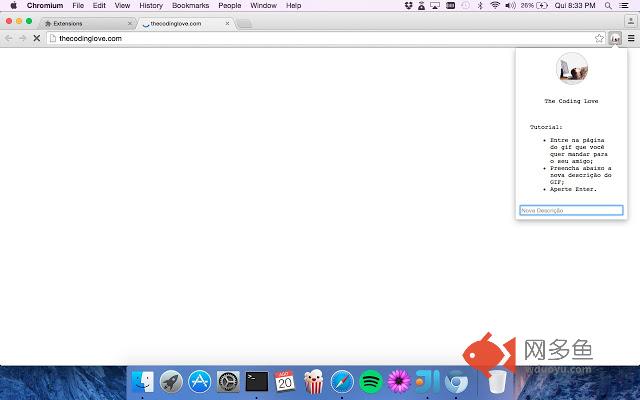The height and width of the screenshot is (400, 640).
Task: Focus the Nova Descrição input field
Action: coord(571,210)
